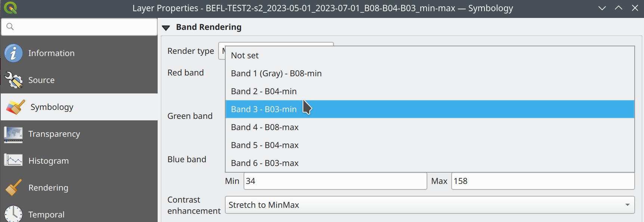
Task: Select the Symbology paintbrush icon
Action: click(15, 107)
